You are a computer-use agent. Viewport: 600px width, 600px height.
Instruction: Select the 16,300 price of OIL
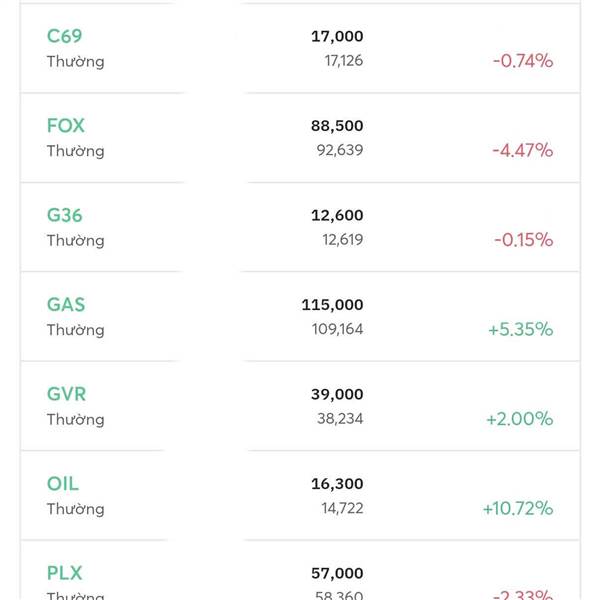click(337, 484)
